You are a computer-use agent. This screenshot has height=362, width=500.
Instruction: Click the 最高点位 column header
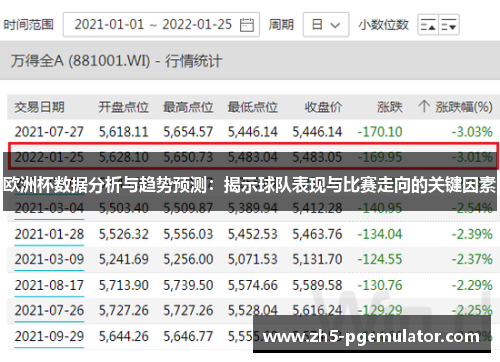click(x=188, y=107)
